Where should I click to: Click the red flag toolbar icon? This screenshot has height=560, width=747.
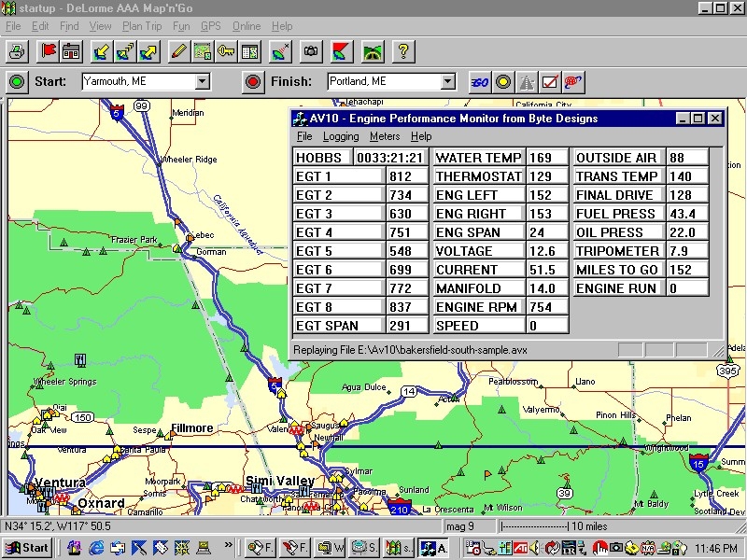click(x=49, y=51)
